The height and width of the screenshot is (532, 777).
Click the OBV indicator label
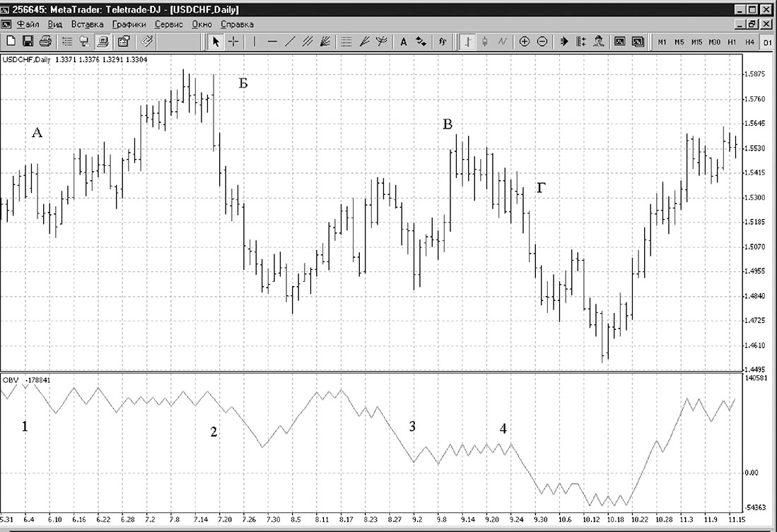[x=11, y=380]
